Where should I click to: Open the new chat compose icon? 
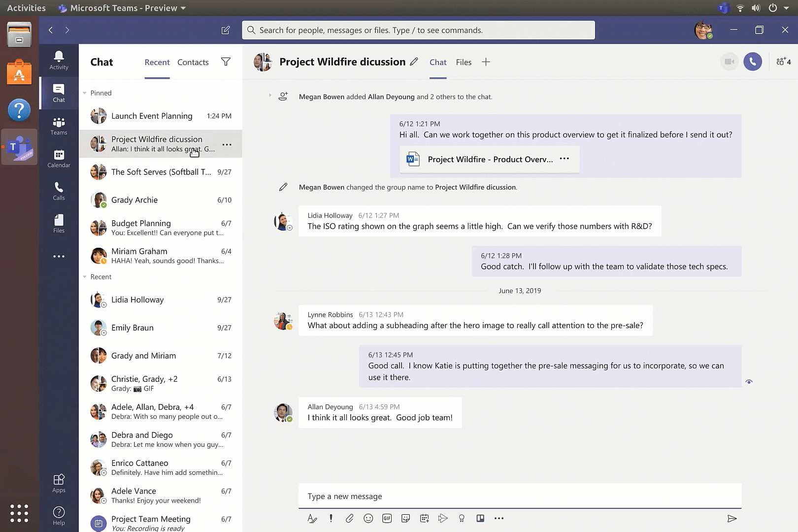point(225,30)
